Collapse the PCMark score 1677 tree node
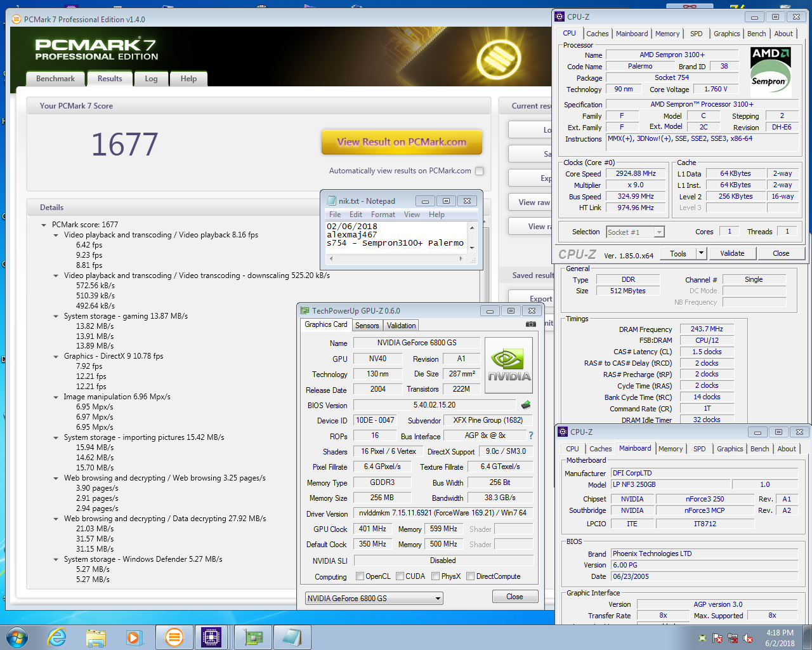812x650 pixels. [x=44, y=225]
